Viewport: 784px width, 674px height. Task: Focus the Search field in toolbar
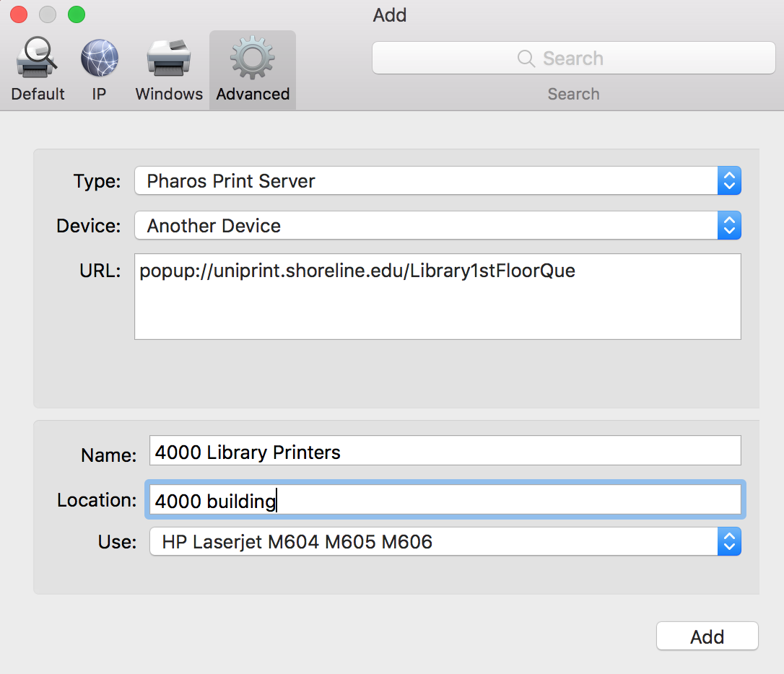573,58
